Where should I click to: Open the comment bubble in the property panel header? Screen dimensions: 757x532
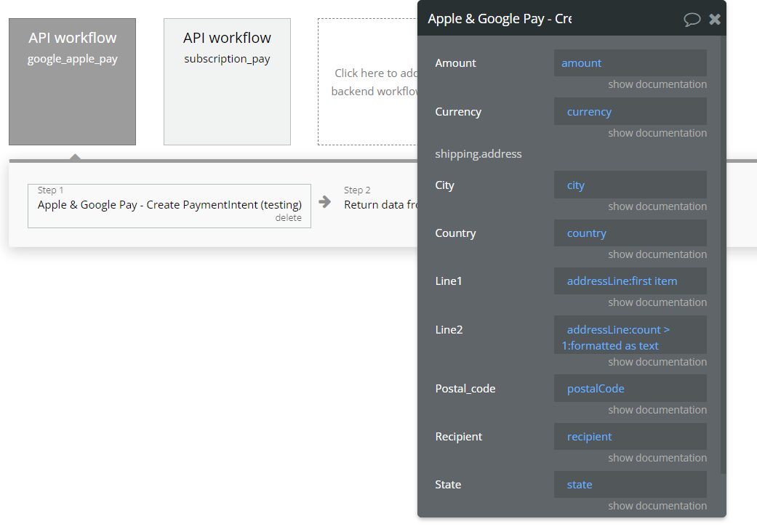(692, 20)
